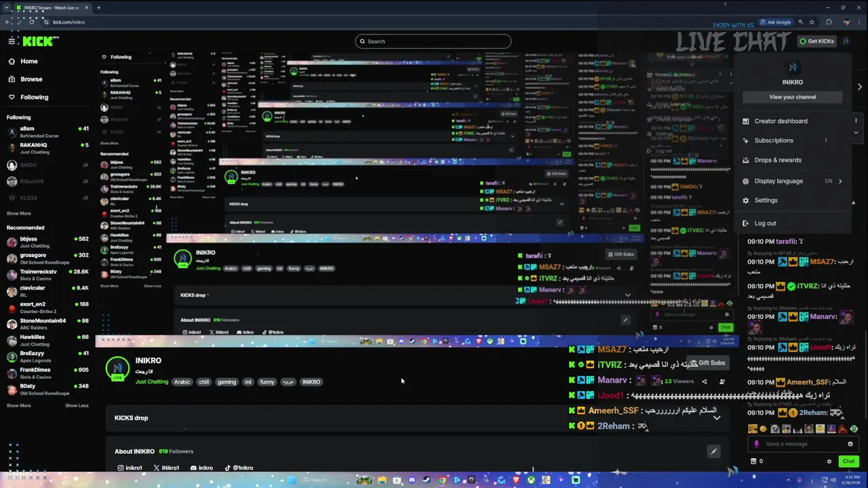868x488 pixels.
Task: Open exort_en2 recommended channel
Action: (x=47, y=307)
